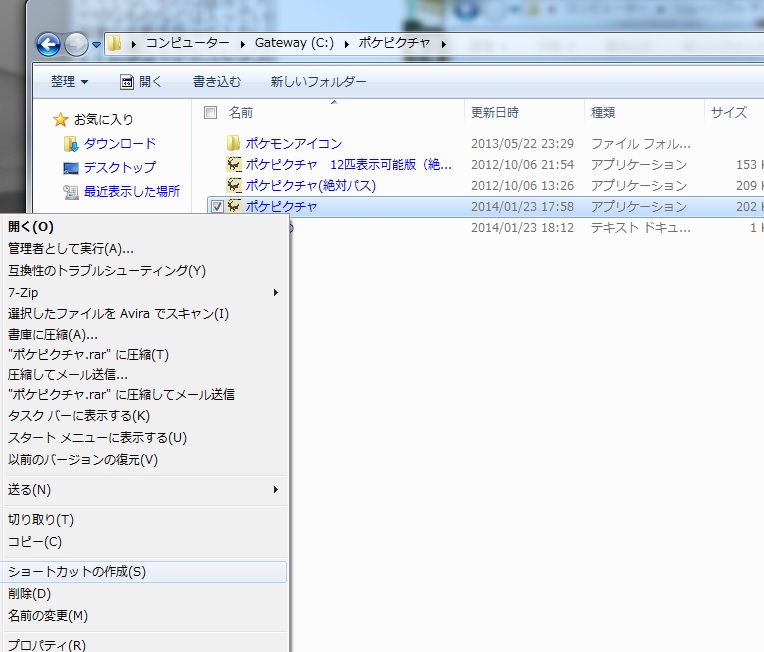Choose 互換性のトラブルシューティング(Y) menu entry
The height and width of the screenshot is (652, 764).
pos(145,270)
